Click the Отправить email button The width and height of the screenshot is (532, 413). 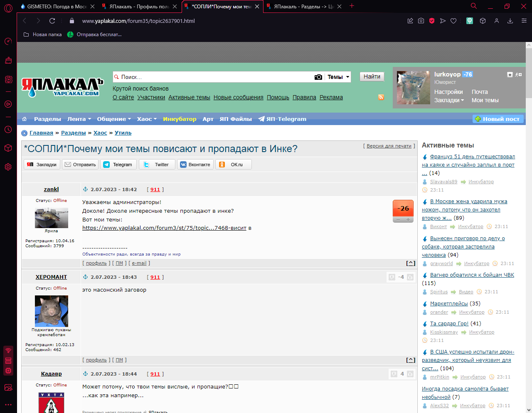(80, 165)
